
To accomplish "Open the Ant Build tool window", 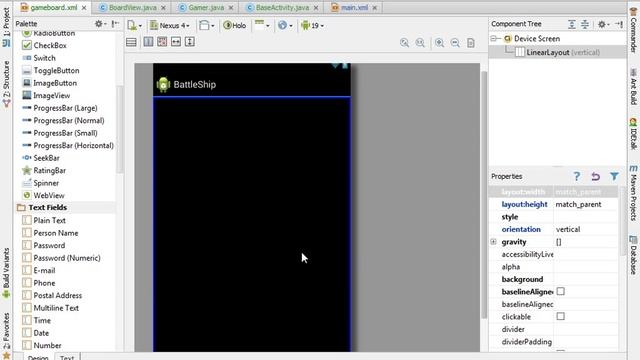I will coord(633,86).
